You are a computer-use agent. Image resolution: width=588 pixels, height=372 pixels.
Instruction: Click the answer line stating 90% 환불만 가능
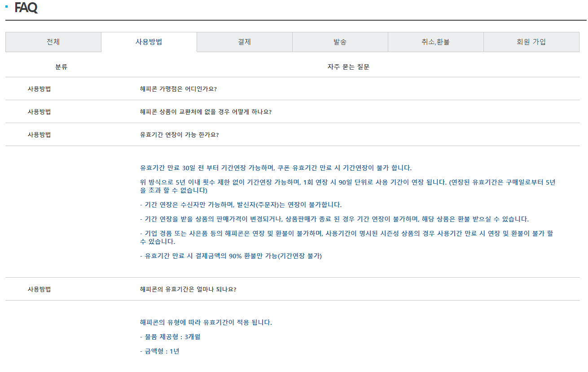pos(229,256)
